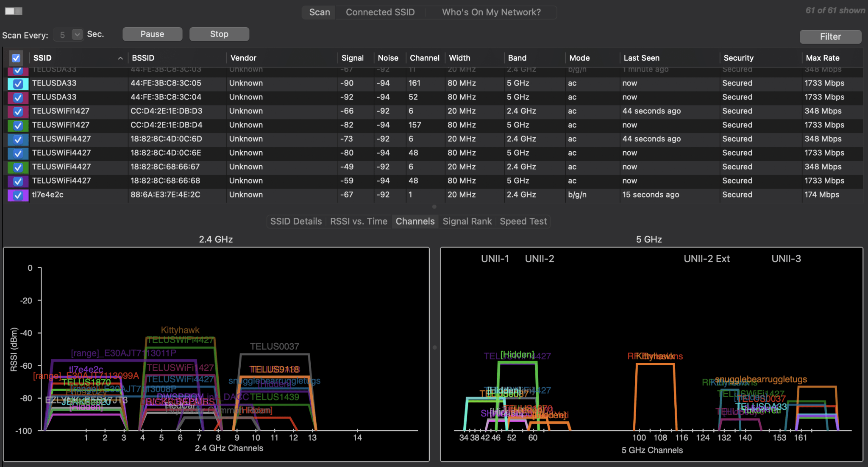Select the Channels tab
Screen dimensions: 868x467
(415, 221)
